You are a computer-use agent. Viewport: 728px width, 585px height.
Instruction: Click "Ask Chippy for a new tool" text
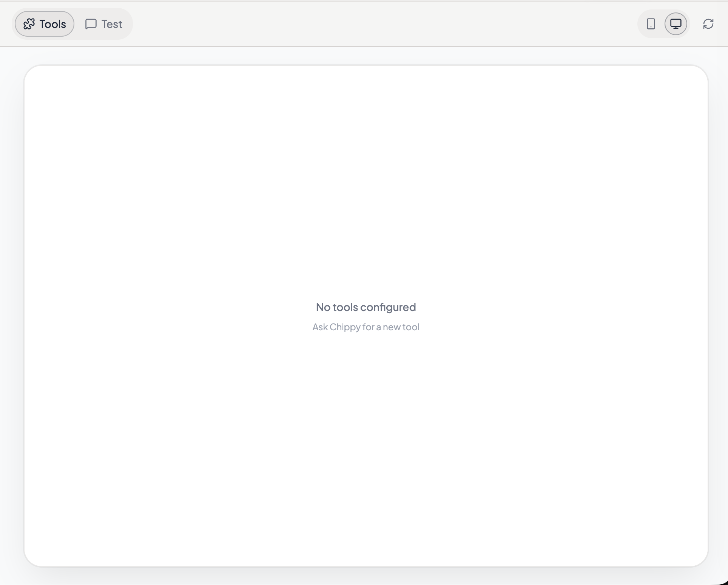coord(366,327)
